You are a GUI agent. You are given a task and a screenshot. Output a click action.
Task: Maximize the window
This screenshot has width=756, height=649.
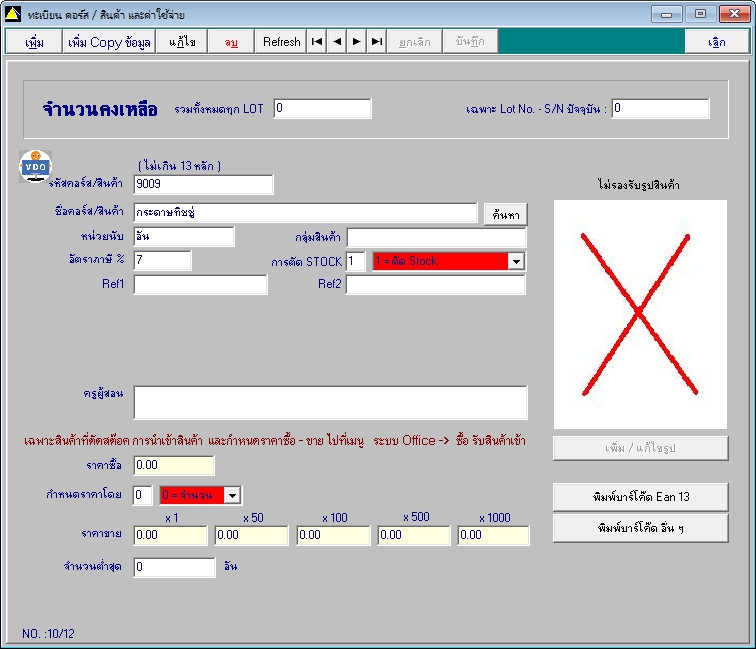[x=700, y=14]
